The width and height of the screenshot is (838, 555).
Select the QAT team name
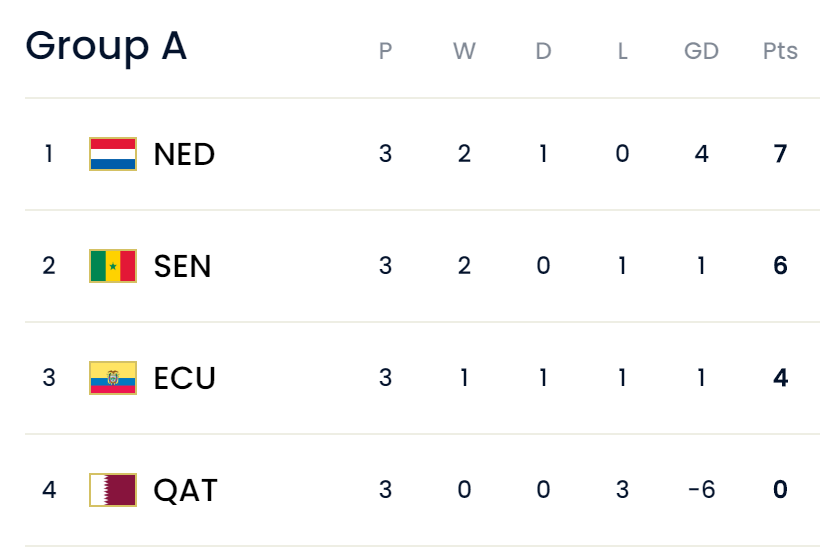(x=185, y=490)
